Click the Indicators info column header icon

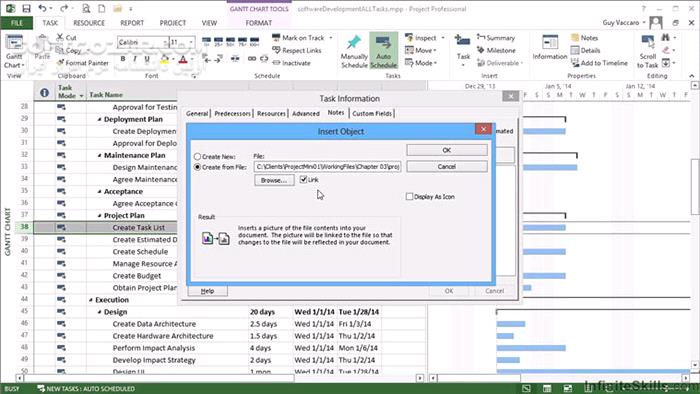(44, 92)
